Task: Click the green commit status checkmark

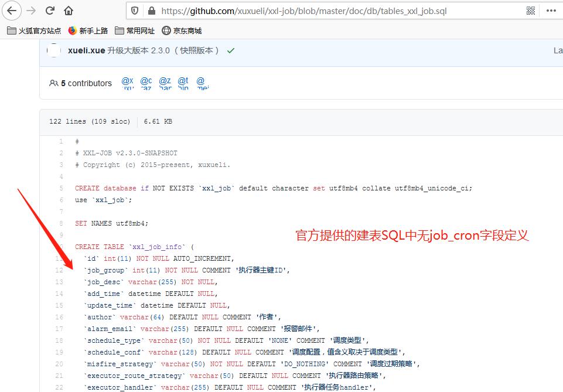Action: (230, 51)
